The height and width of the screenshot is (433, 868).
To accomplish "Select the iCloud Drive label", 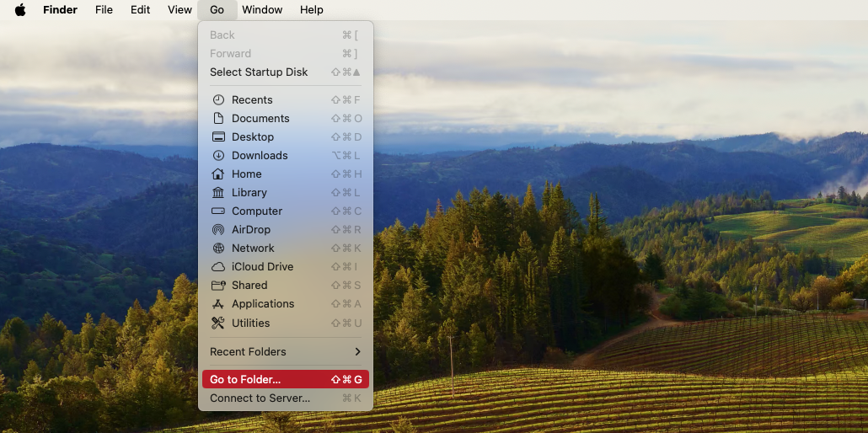I will coord(262,267).
